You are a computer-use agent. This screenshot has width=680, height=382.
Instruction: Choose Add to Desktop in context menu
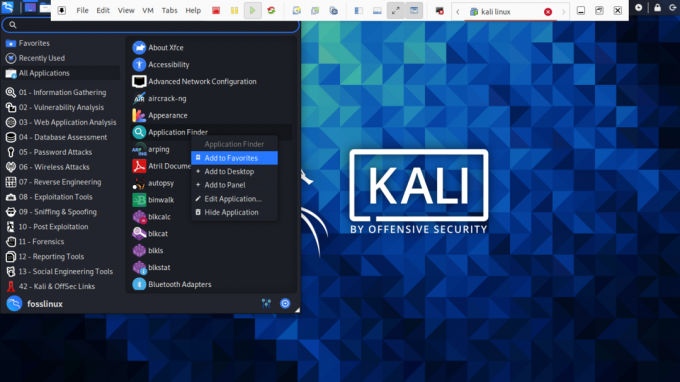(x=234, y=172)
